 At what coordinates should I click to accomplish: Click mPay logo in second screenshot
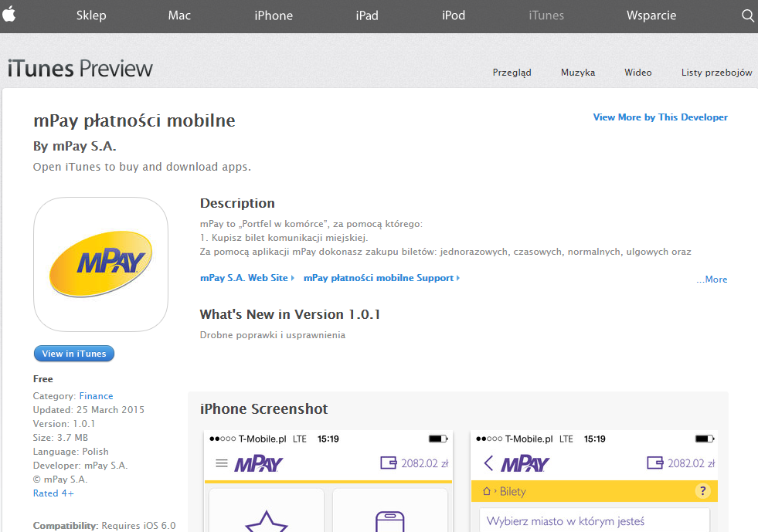[x=525, y=464]
